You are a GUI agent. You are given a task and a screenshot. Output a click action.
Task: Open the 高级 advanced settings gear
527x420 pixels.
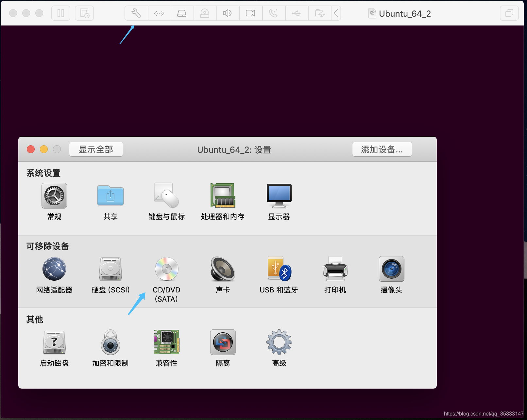click(279, 342)
